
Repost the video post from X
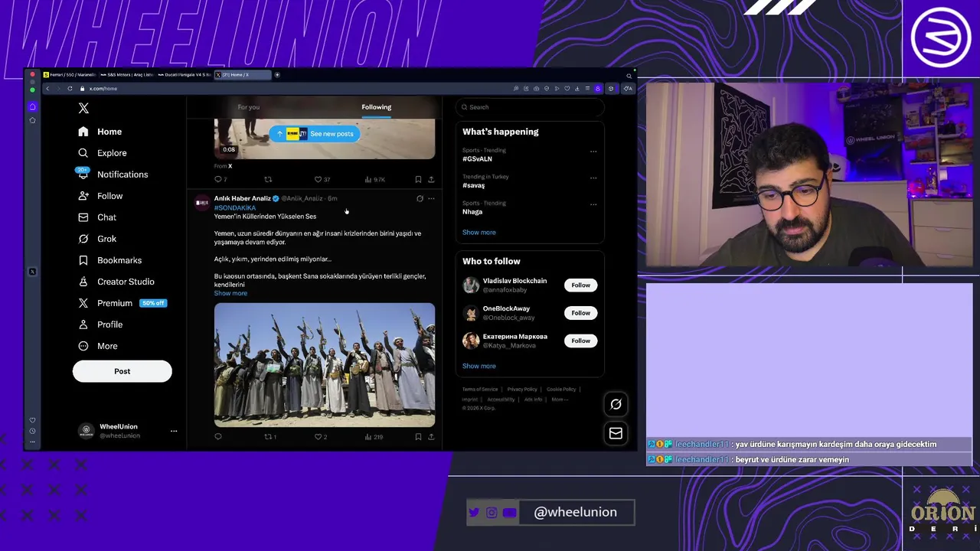[x=268, y=179]
